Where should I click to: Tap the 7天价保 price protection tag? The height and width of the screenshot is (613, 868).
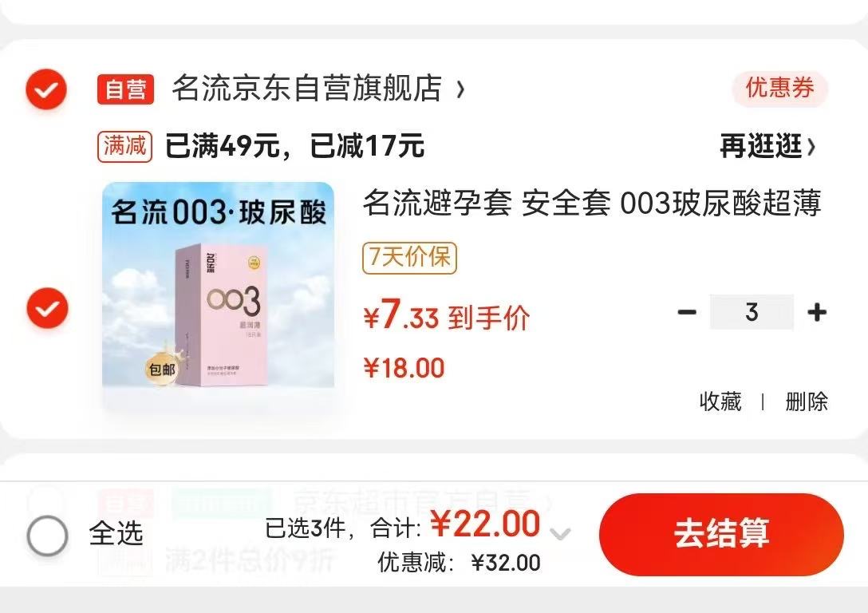click(x=409, y=258)
